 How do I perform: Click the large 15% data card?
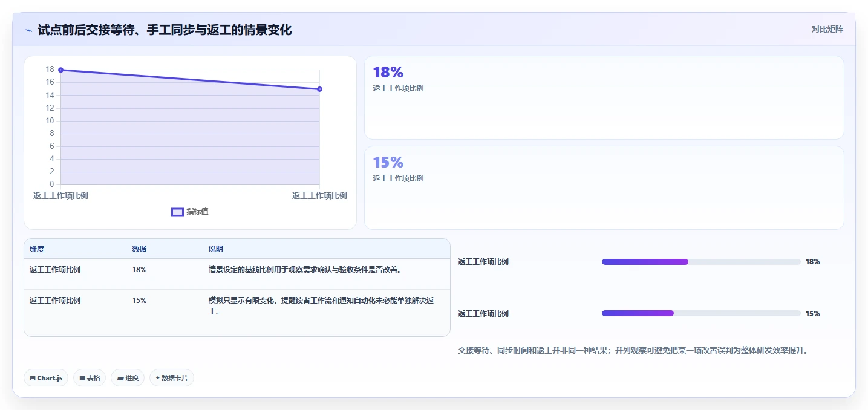[x=604, y=187]
